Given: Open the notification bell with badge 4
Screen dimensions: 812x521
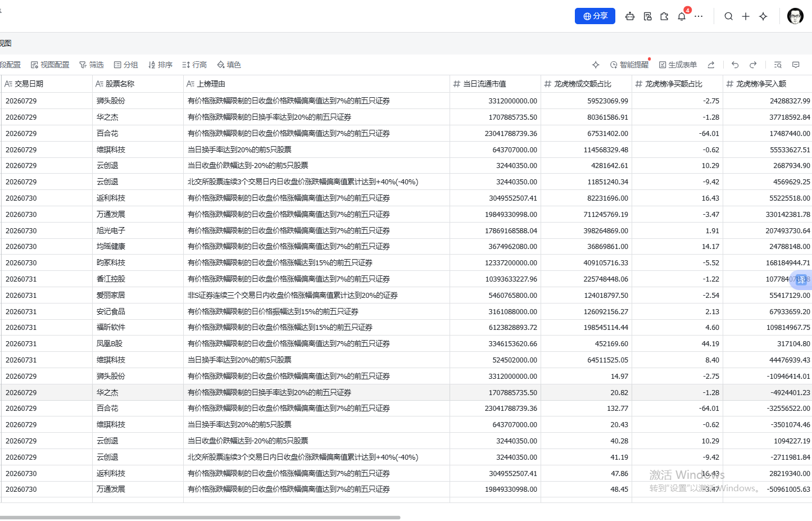Looking at the screenshot, I should coord(682,16).
